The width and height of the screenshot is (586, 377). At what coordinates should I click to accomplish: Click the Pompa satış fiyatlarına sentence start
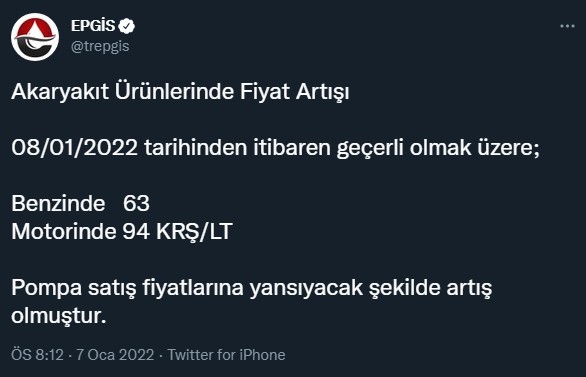click(127, 288)
